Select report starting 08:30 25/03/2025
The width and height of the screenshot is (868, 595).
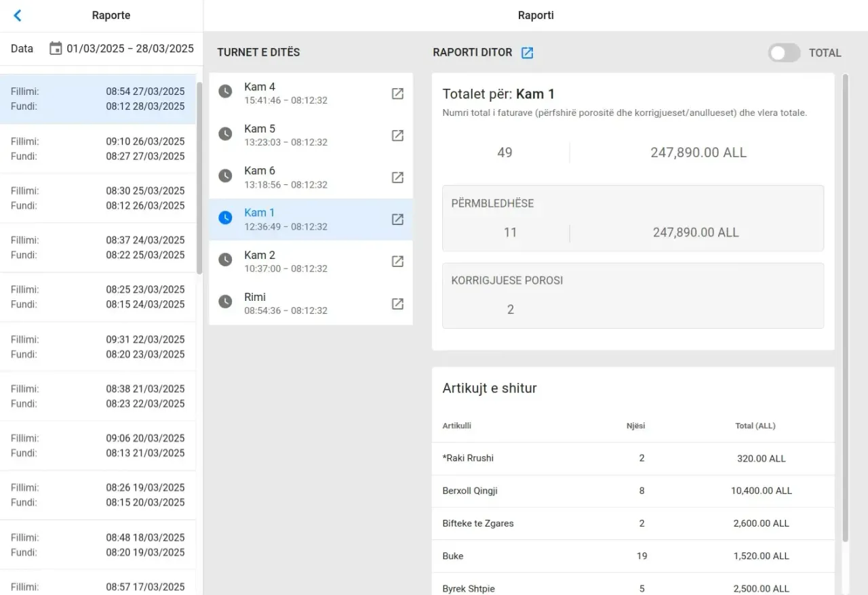[98, 198]
